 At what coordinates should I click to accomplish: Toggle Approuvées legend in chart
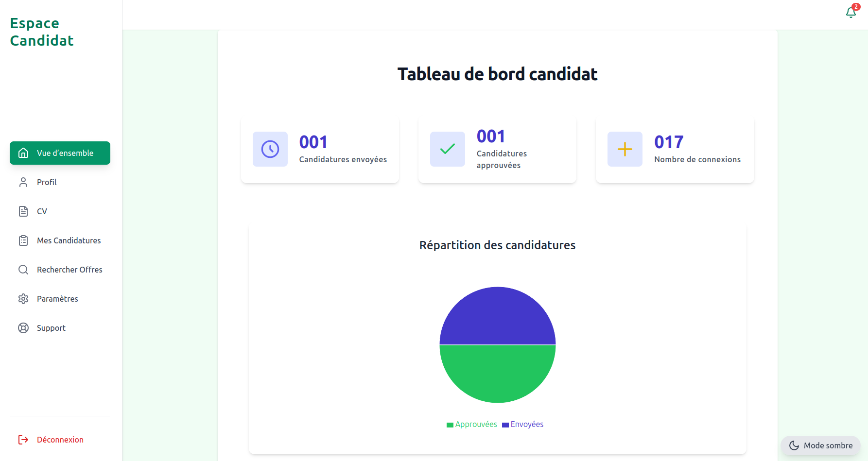tap(472, 425)
